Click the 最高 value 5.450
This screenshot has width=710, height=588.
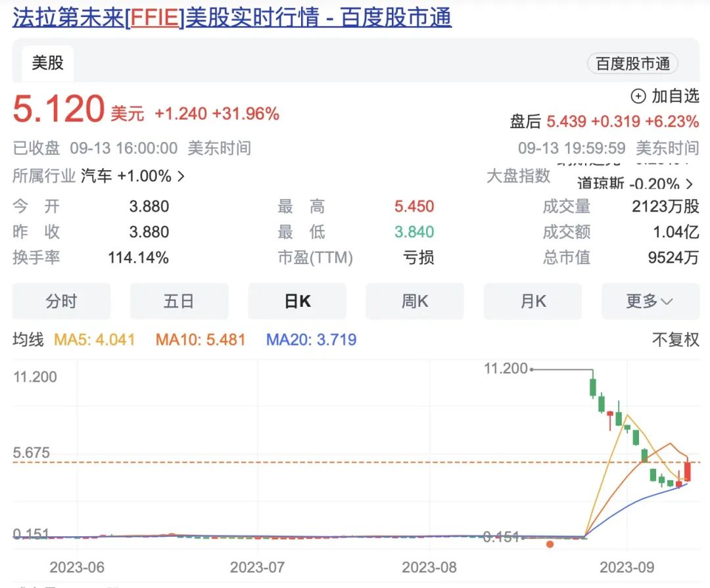tap(414, 206)
